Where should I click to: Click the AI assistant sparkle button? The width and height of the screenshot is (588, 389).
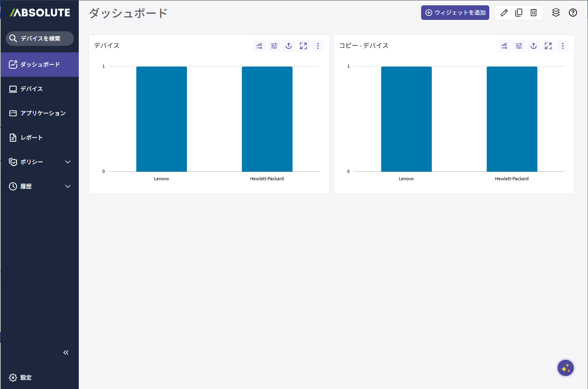tap(565, 368)
